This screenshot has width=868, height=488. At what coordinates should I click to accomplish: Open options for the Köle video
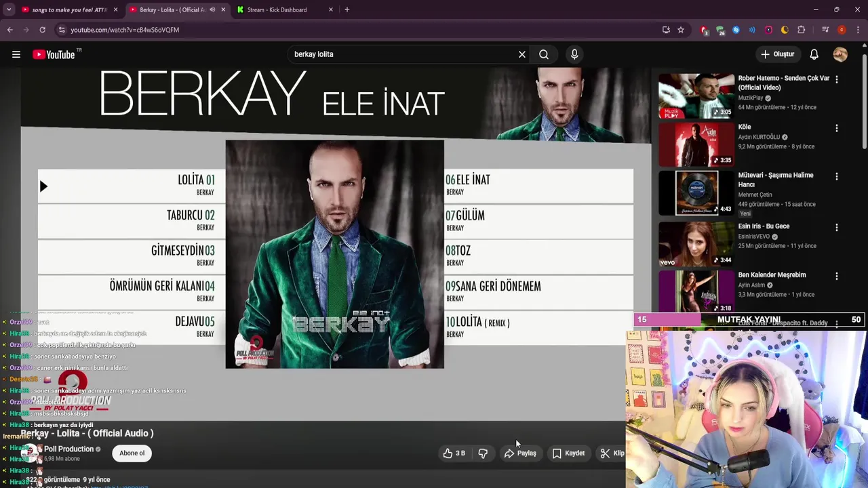click(x=836, y=128)
